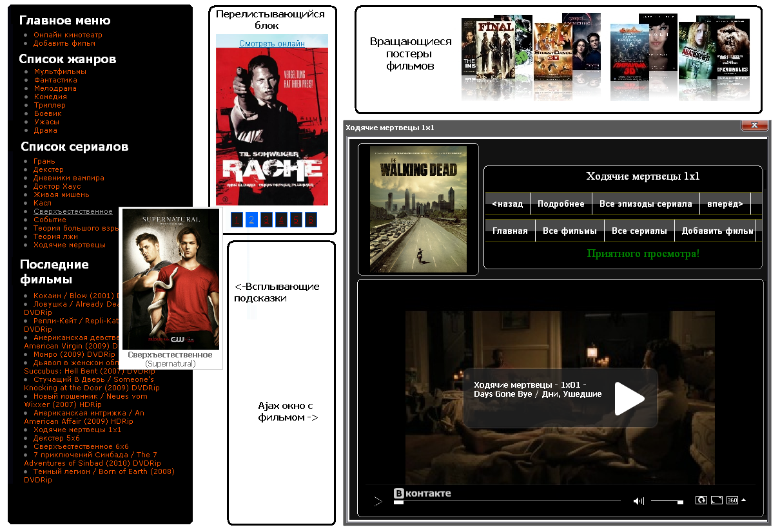Open the Подробнее button
This screenshot has height=532, width=780.
(561, 204)
